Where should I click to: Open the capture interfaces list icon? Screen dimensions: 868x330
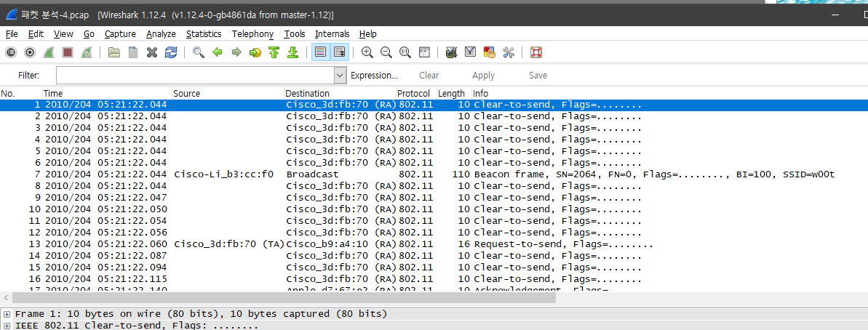[x=10, y=52]
